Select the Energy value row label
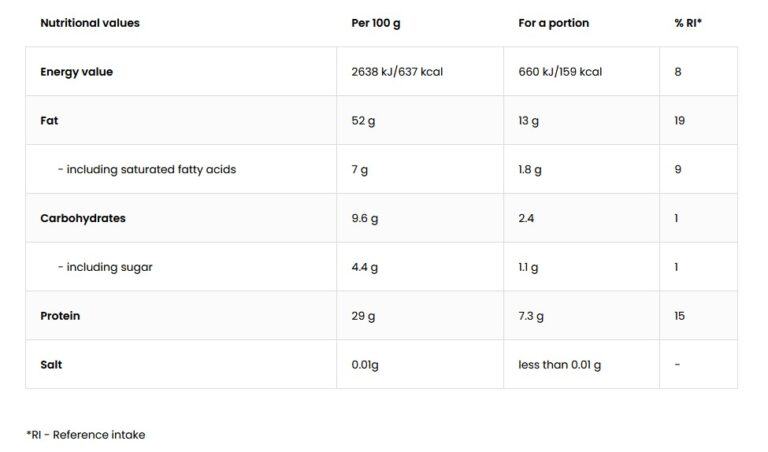This screenshot has width=768, height=452. 76,72
